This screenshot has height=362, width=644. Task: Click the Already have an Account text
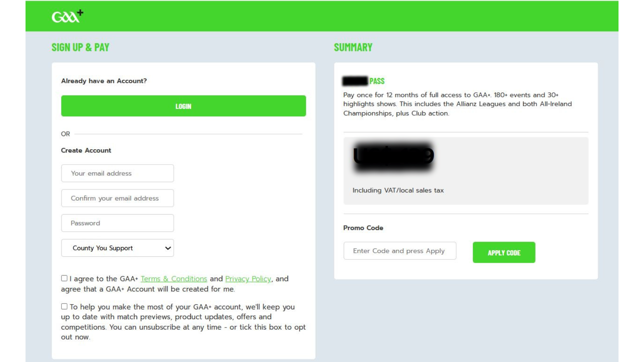click(104, 81)
